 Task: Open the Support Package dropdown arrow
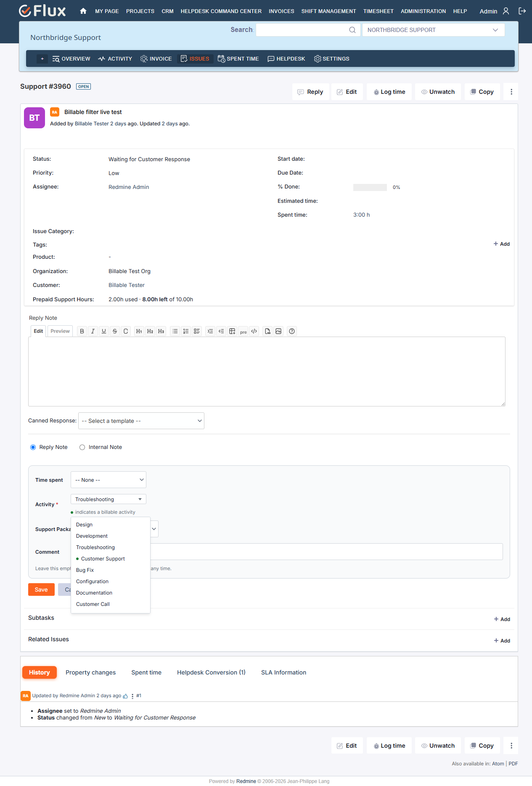click(x=154, y=529)
